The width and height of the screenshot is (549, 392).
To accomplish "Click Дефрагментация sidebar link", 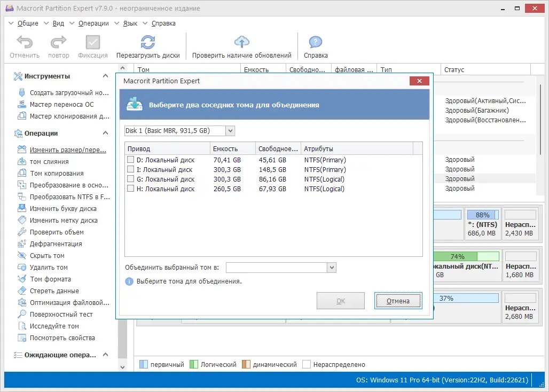I will pos(56,244).
